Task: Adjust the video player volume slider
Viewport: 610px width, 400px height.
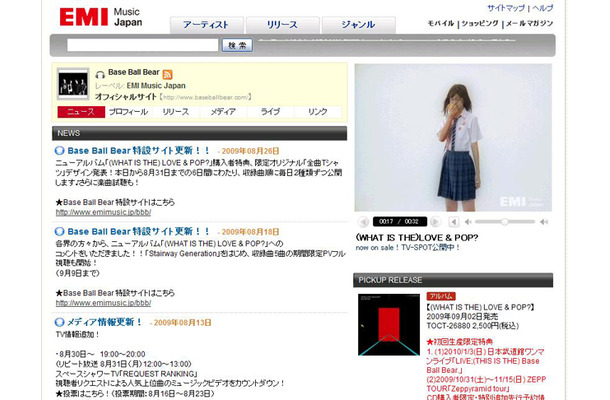Action: coord(505,222)
